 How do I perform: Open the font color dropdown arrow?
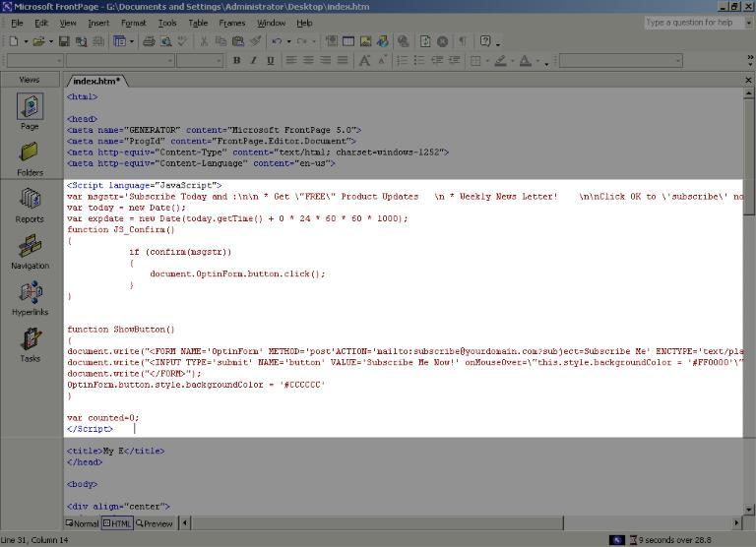tap(538, 61)
